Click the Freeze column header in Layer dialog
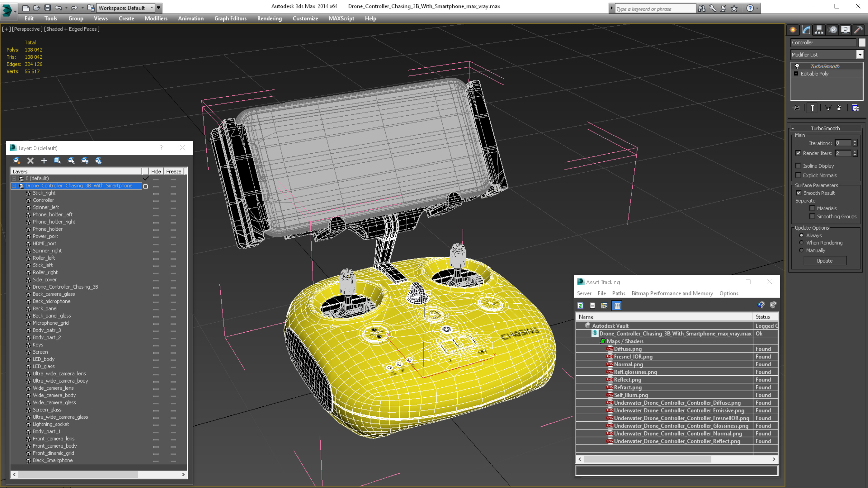 point(174,171)
